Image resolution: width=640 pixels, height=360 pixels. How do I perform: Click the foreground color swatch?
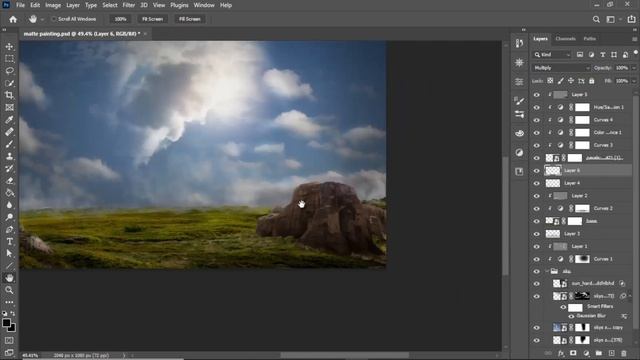(x=6, y=323)
